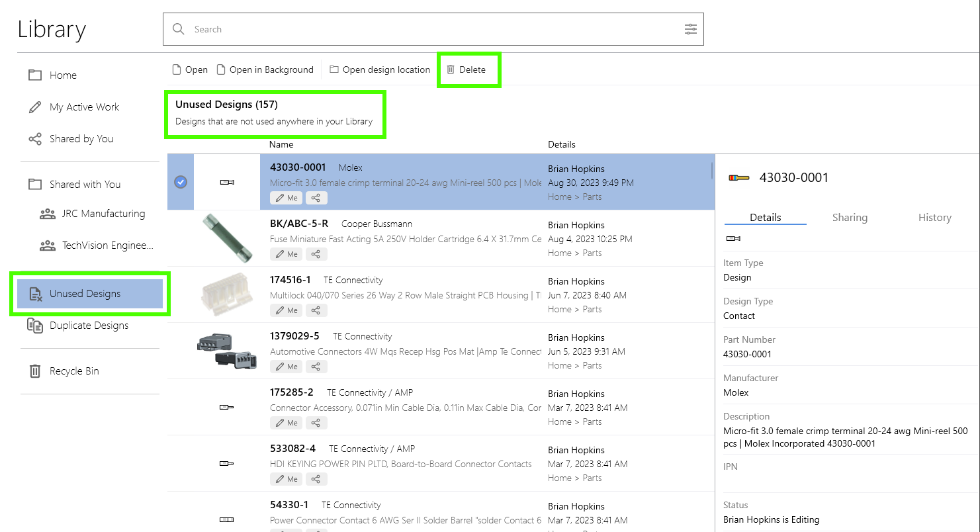Viewport: 980px width, 532px height.
Task: Open design location folder icon
Action: click(334, 69)
